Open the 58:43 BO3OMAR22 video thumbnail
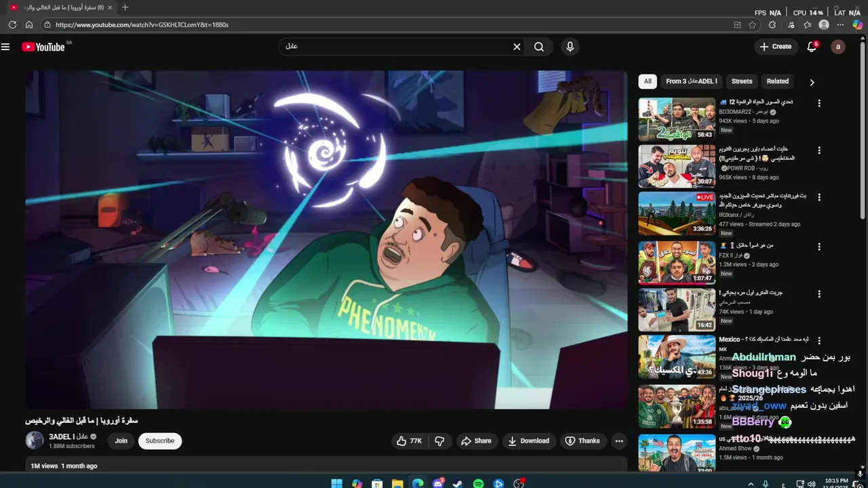868x488 pixels. (677, 119)
